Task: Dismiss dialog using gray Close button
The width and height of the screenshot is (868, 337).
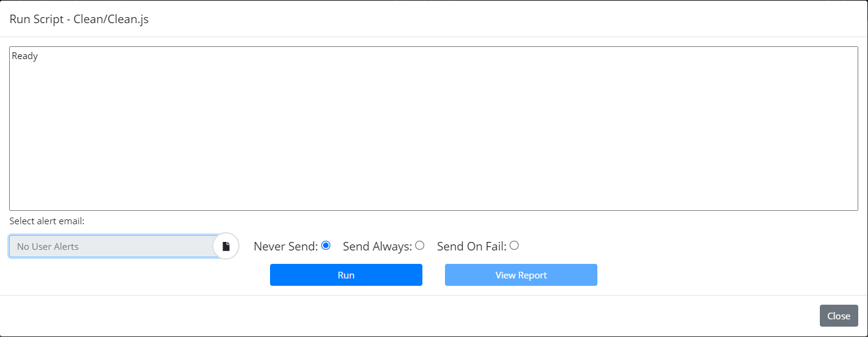Action: pyautogui.click(x=839, y=316)
